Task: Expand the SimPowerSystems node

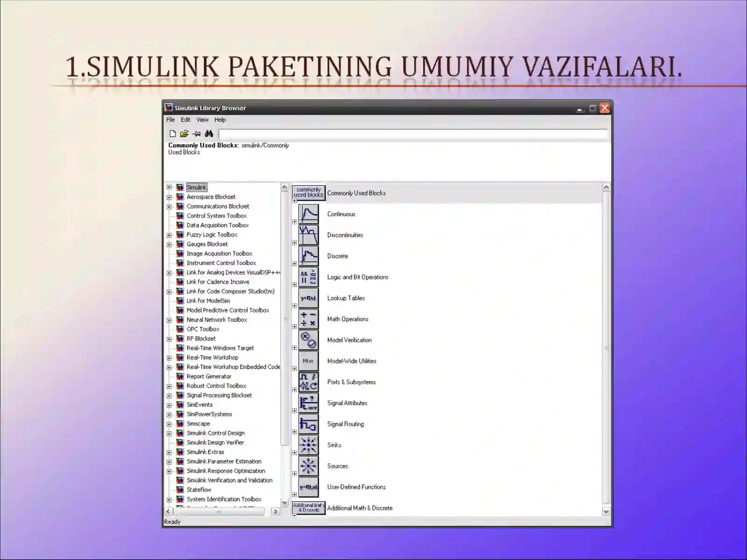Action: click(169, 414)
